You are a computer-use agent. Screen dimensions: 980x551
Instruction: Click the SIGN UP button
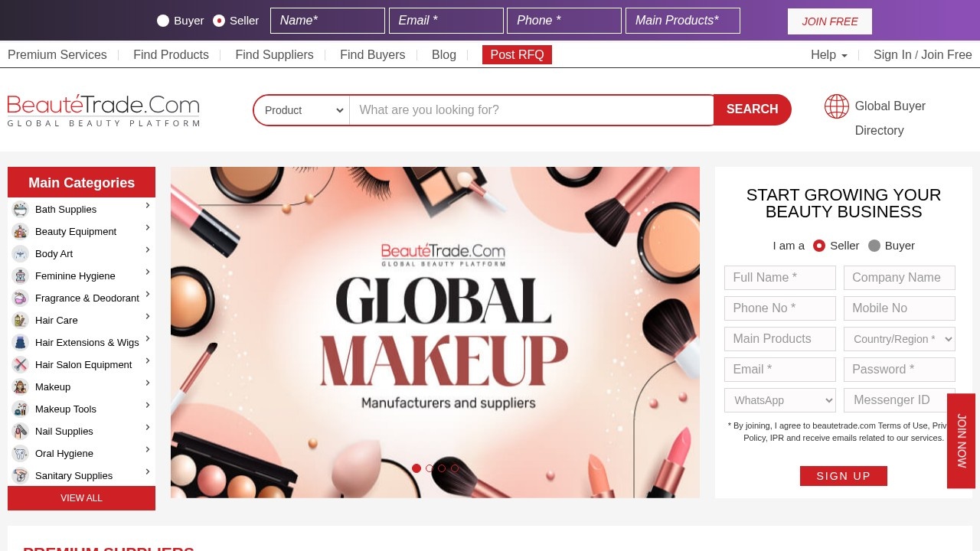pos(844,476)
